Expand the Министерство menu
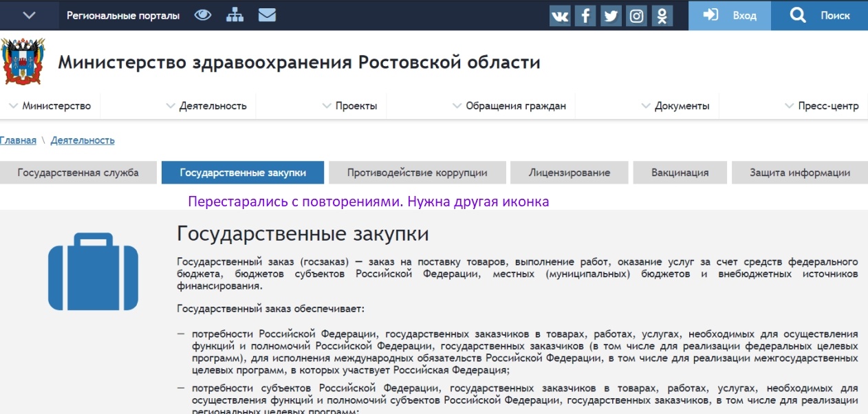The width and height of the screenshot is (868, 414). coord(51,106)
